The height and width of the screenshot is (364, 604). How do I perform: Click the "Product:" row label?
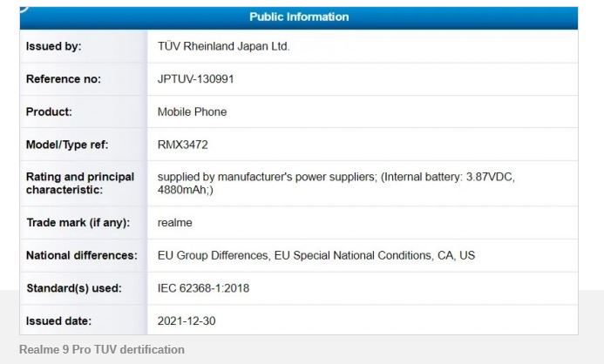click(x=49, y=112)
